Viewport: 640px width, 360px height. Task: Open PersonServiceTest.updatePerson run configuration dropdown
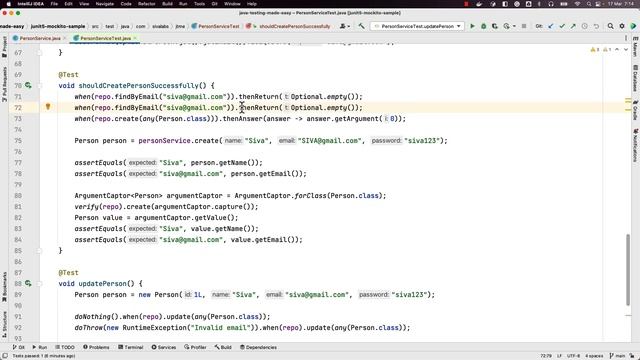(x=418, y=26)
